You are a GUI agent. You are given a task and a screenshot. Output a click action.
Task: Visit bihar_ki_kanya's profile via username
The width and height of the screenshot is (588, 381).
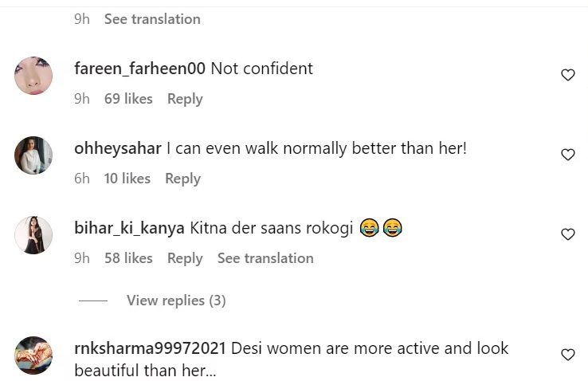(x=130, y=228)
